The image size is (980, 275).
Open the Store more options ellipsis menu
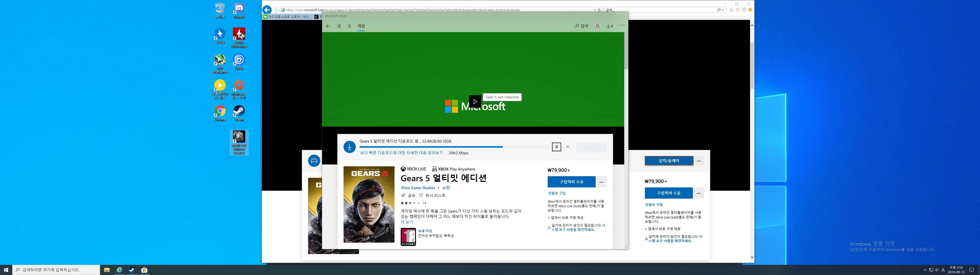[x=622, y=25]
